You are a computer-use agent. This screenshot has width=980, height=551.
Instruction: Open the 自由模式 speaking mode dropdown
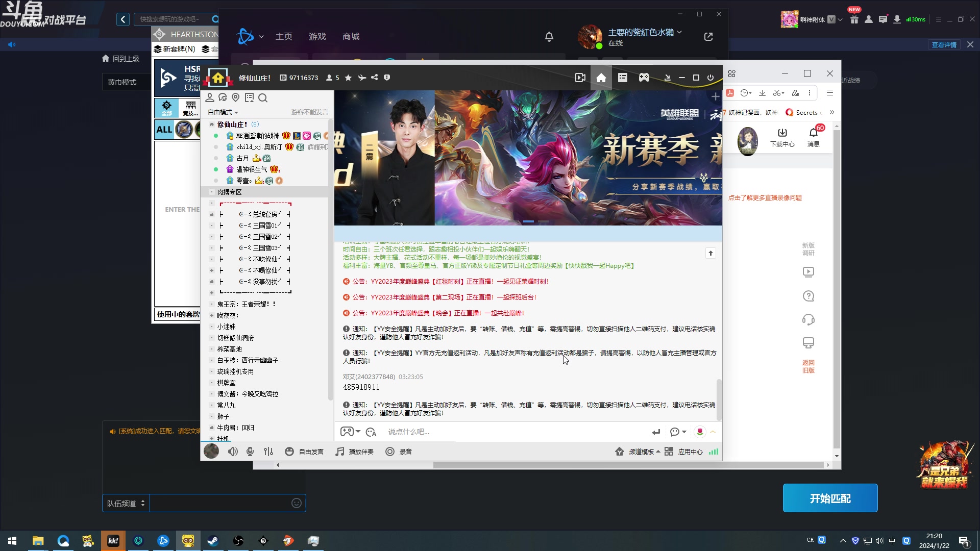click(x=223, y=112)
